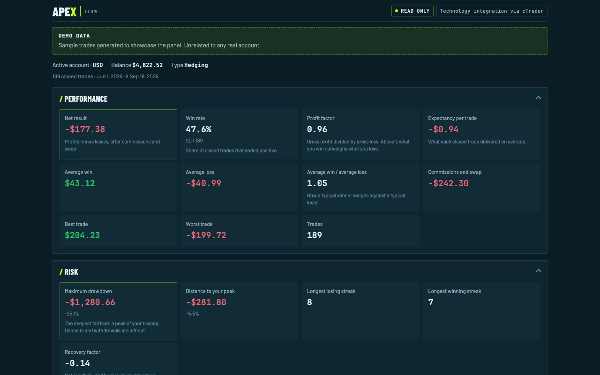Click the longest winning streak value 7
This screenshot has height=375, width=600.
point(430,302)
